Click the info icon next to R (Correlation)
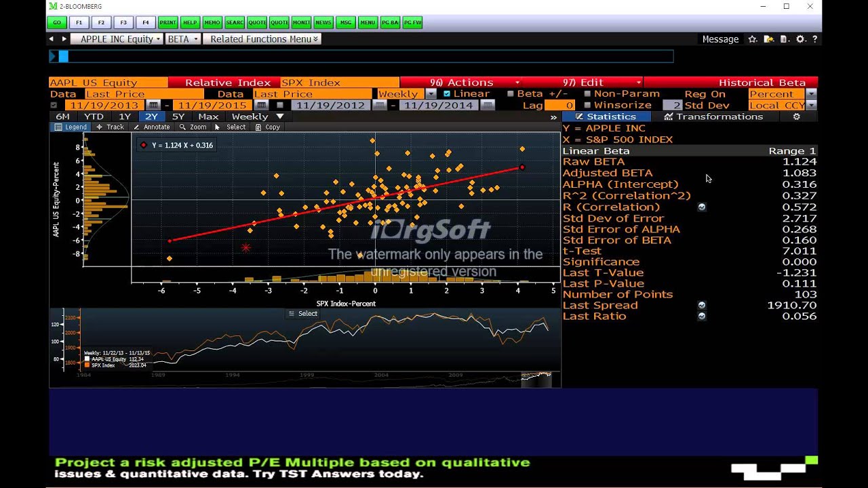Viewport: 868px width, 488px height. point(702,207)
